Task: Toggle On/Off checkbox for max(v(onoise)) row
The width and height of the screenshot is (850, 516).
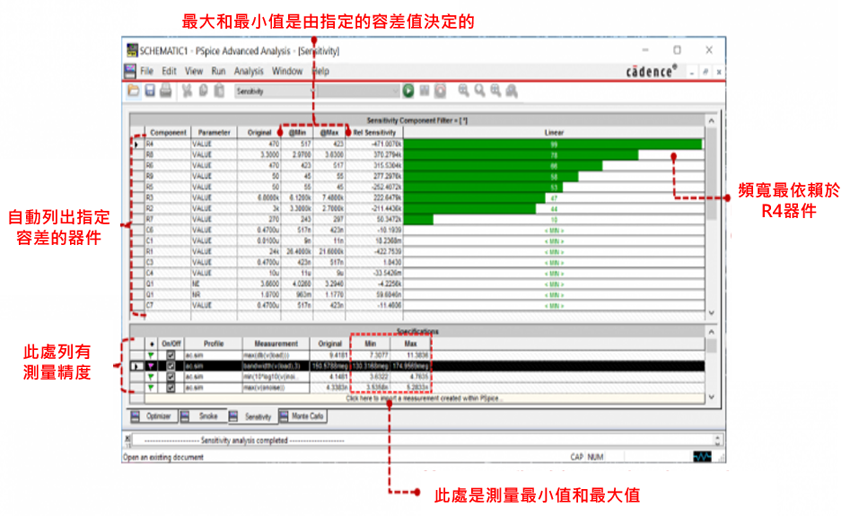Action: 171,388
